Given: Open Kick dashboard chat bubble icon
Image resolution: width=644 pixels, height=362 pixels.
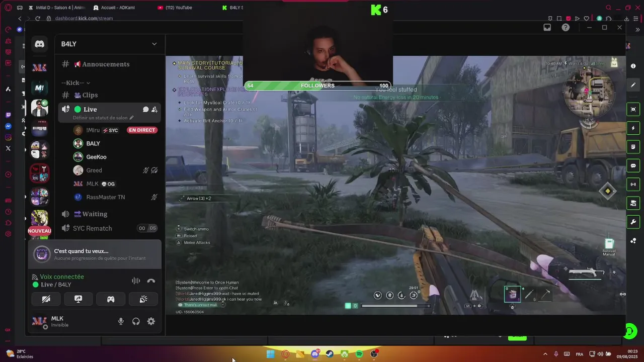Looking at the screenshot, I should pos(633,165).
